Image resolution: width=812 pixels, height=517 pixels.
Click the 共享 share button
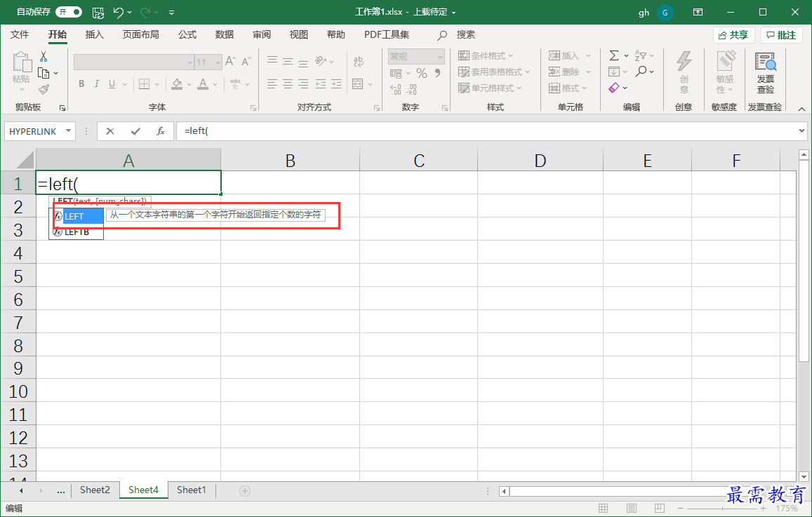(733, 35)
